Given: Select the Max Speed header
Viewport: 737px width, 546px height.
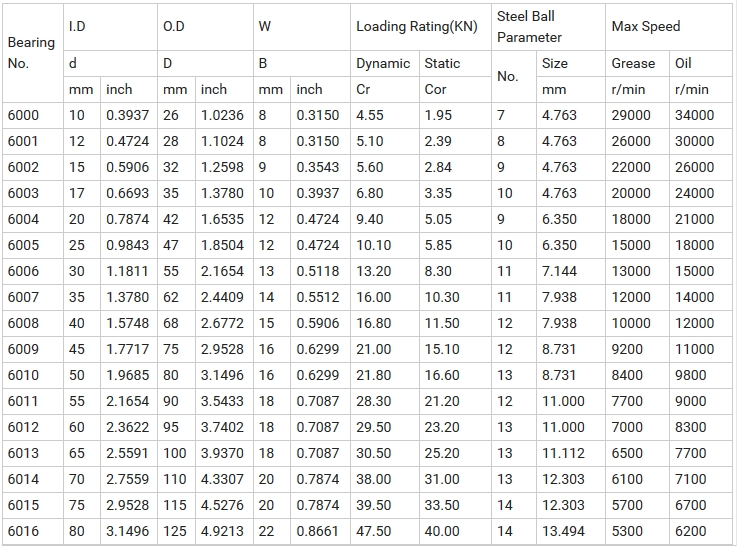Looking at the screenshot, I should click(669, 27).
